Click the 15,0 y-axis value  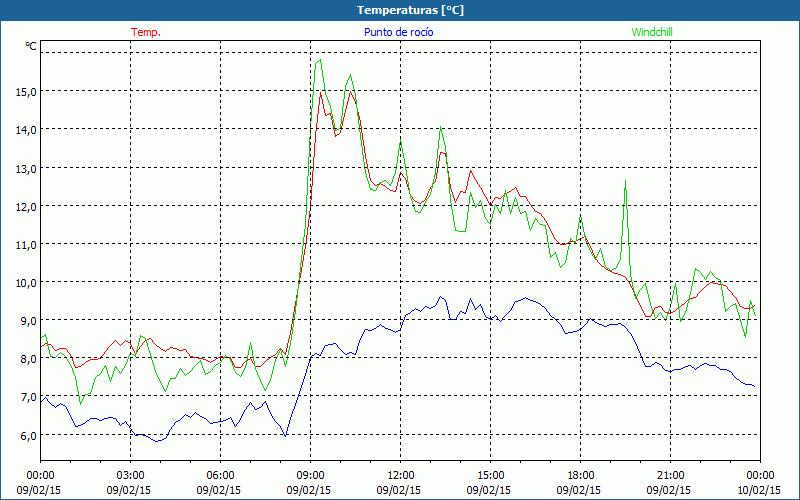pos(26,91)
